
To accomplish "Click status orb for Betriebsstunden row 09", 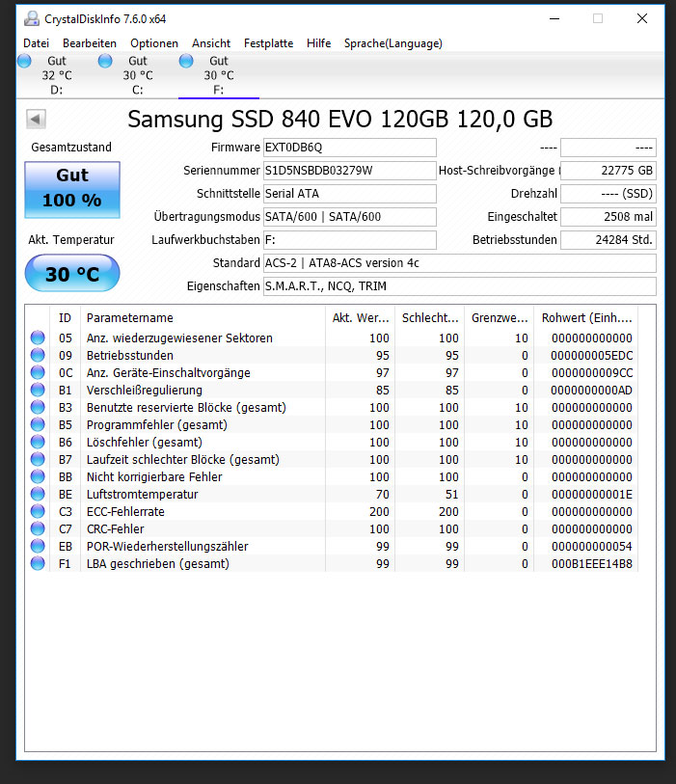I will [38, 355].
